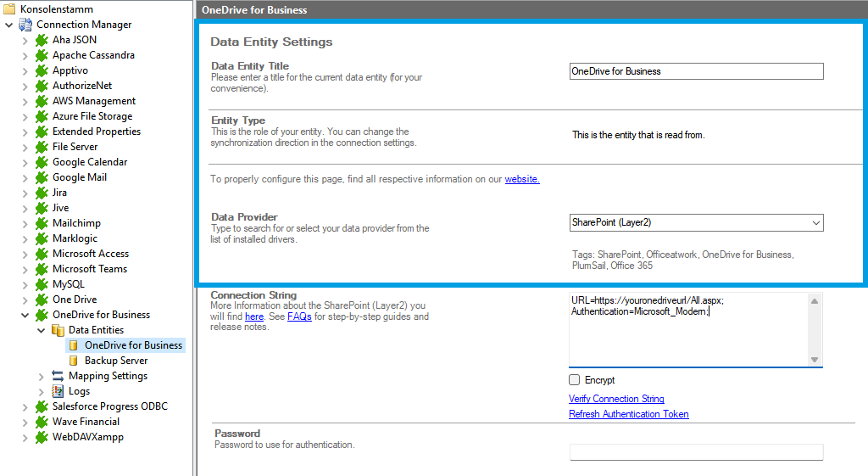
Task: Click the Azure File Storage icon
Action: 42,116
